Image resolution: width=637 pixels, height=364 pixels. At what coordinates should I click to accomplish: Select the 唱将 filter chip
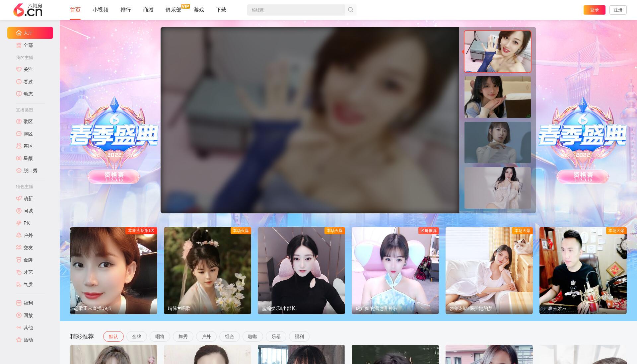pyautogui.click(x=160, y=336)
